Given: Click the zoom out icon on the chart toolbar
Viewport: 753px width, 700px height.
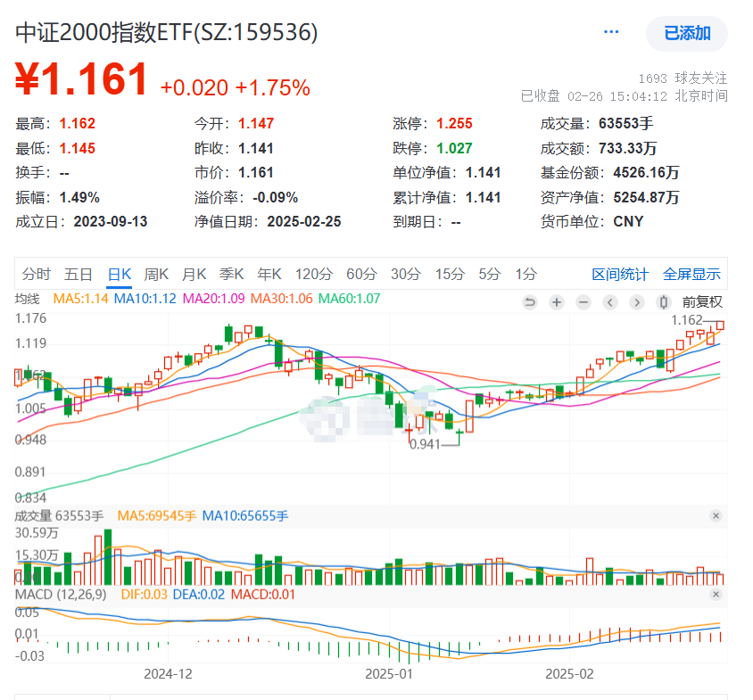Looking at the screenshot, I should (583, 302).
